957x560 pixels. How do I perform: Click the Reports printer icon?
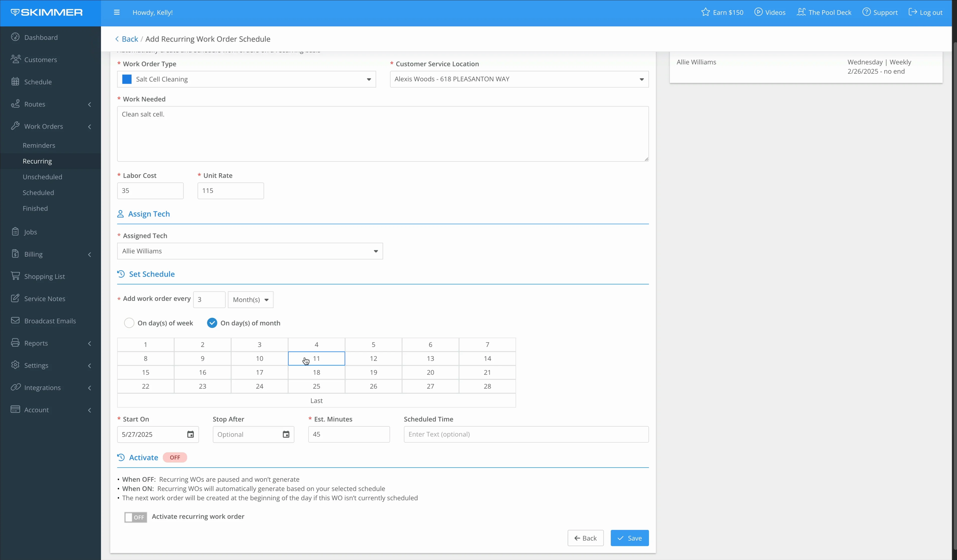click(x=15, y=342)
